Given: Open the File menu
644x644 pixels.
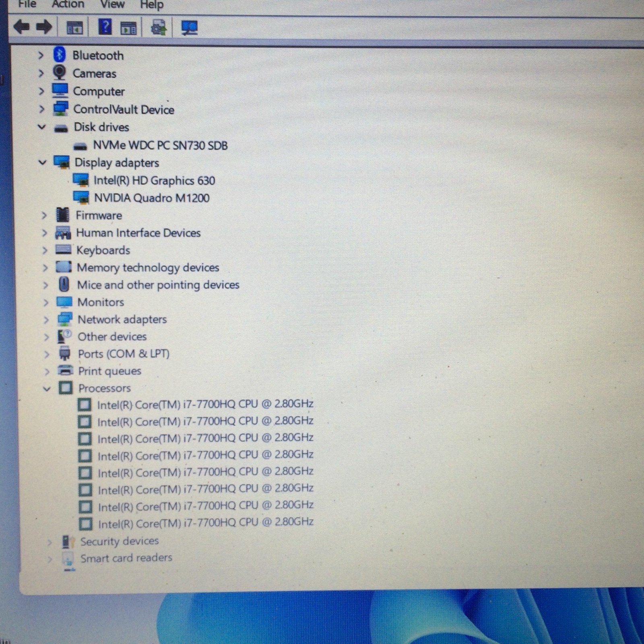Looking at the screenshot, I should tap(27, 4).
